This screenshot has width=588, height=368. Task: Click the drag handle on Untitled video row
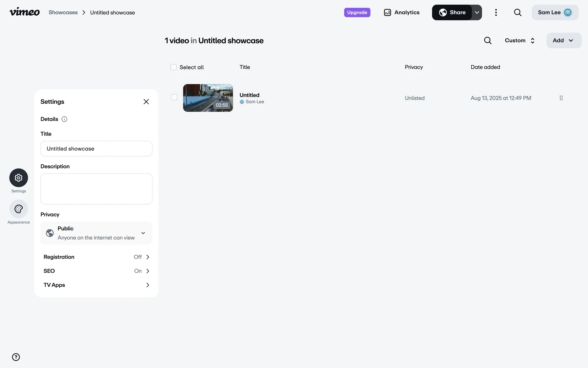tap(561, 98)
